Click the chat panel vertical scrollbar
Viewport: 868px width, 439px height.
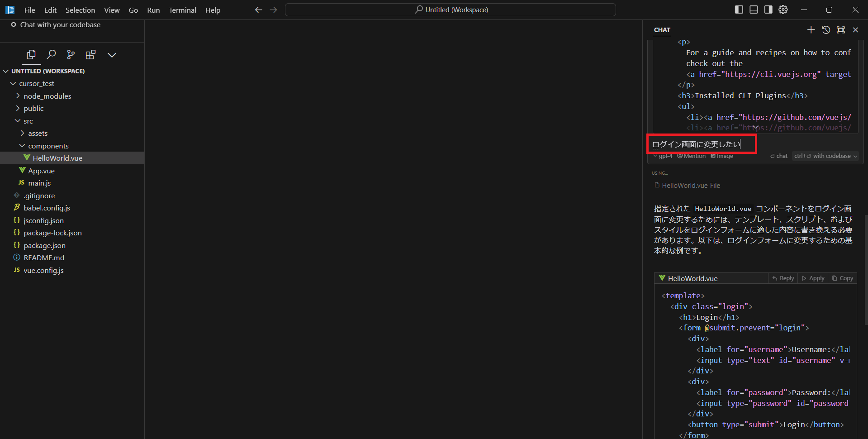point(866,269)
